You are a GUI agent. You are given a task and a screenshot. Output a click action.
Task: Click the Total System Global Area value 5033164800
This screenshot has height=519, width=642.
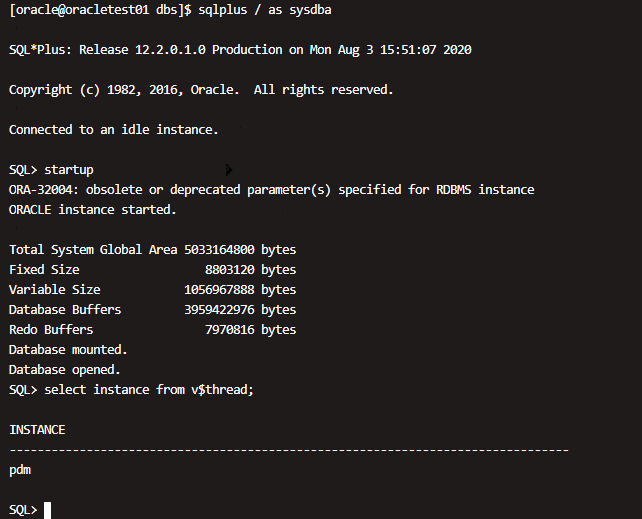pyautogui.click(x=219, y=250)
